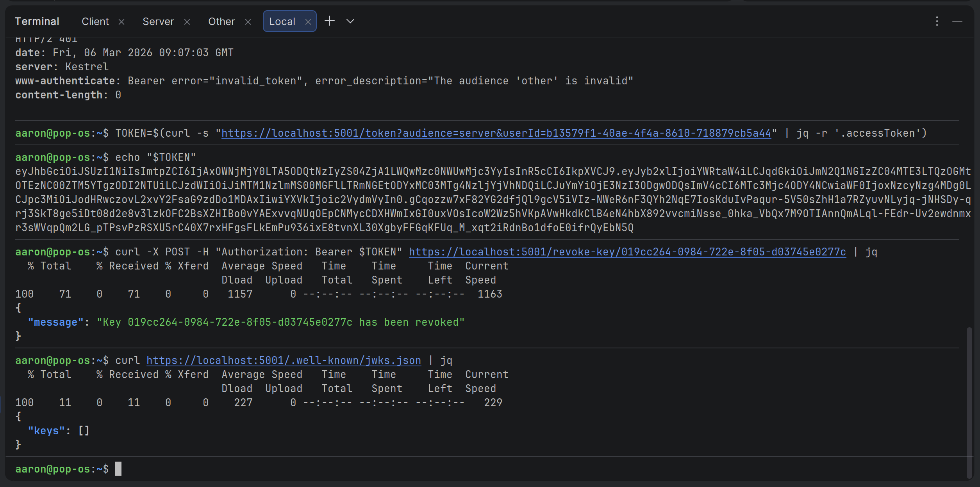
Task: Switch to the Other tab
Action: click(221, 21)
